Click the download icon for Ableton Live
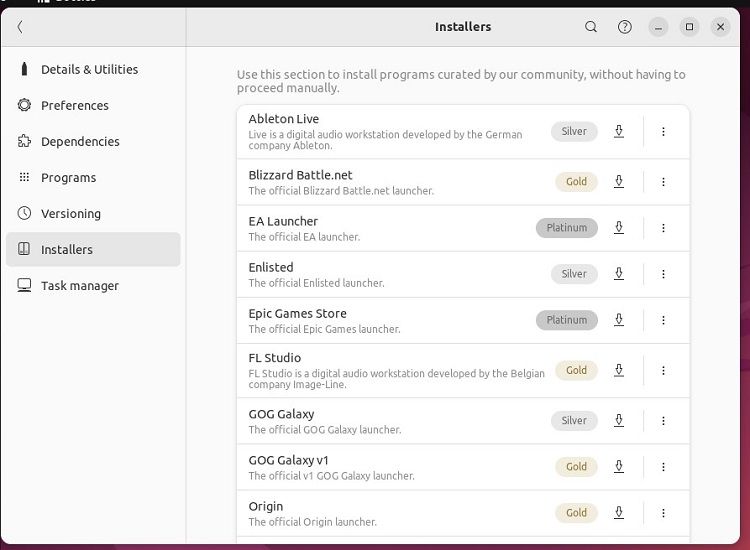 tap(619, 131)
